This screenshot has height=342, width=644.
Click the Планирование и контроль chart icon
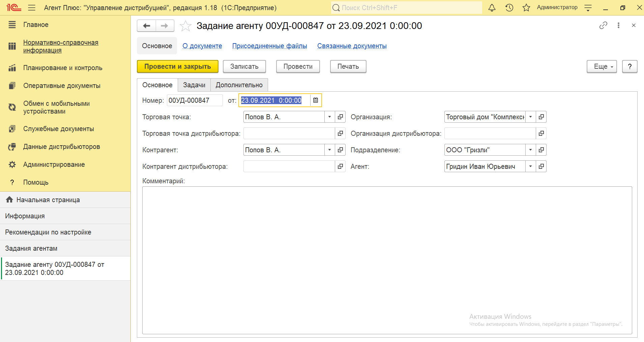coord(12,68)
